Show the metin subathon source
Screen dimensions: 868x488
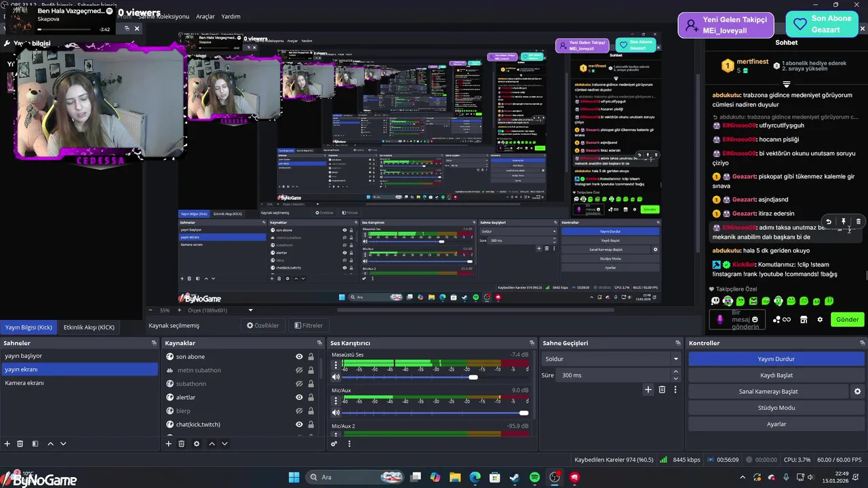click(x=299, y=370)
